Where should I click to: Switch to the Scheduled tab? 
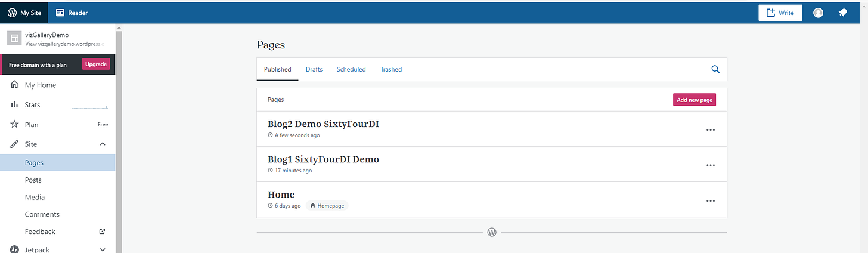[351, 69]
